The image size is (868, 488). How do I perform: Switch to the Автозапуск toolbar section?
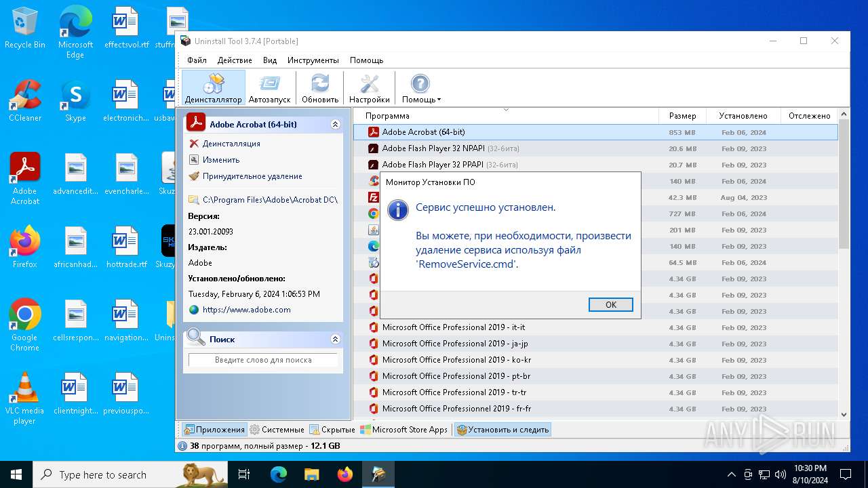(x=269, y=87)
